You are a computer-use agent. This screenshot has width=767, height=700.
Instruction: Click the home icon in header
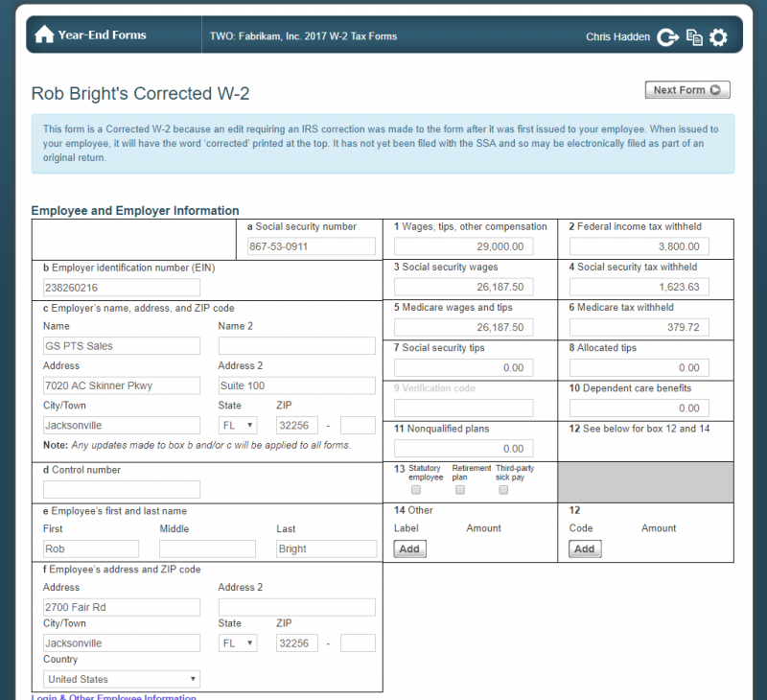coord(44,35)
